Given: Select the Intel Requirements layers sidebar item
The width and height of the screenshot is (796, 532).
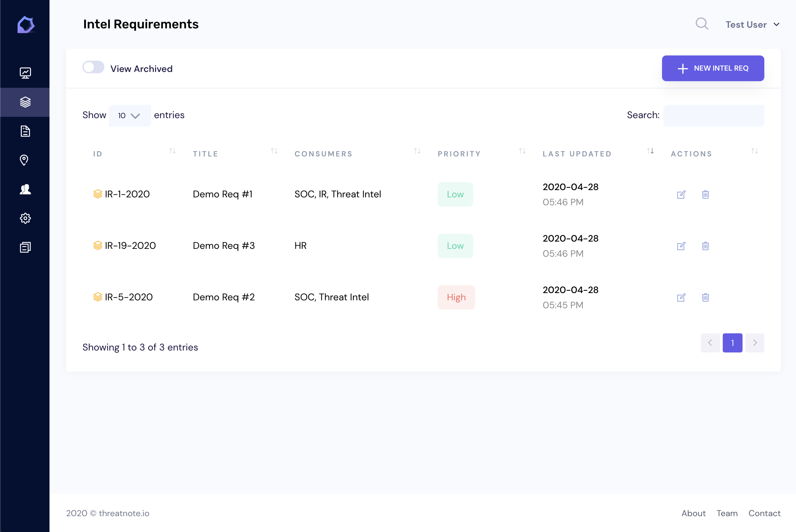Looking at the screenshot, I should coord(25,102).
